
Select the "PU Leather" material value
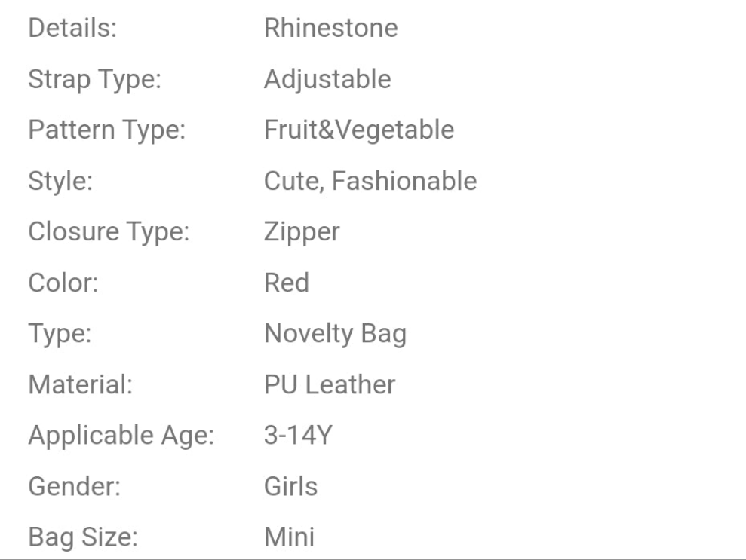click(x=330, y=385)
